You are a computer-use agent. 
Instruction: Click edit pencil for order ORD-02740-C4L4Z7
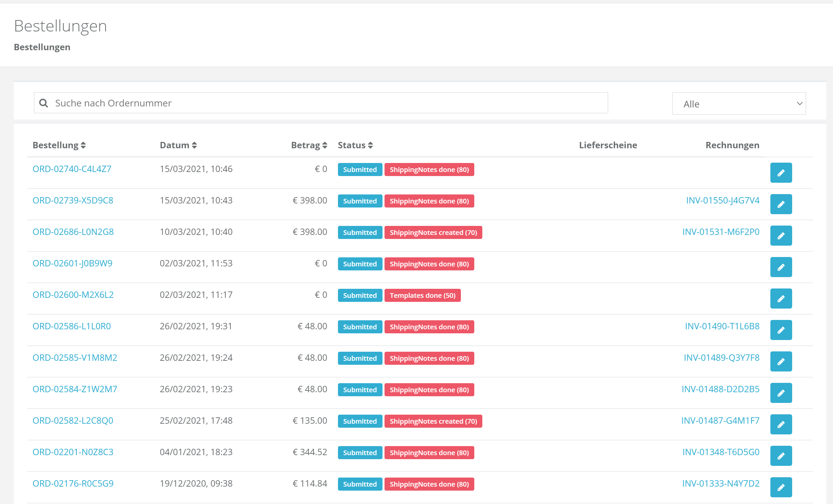tap(781, 173)
